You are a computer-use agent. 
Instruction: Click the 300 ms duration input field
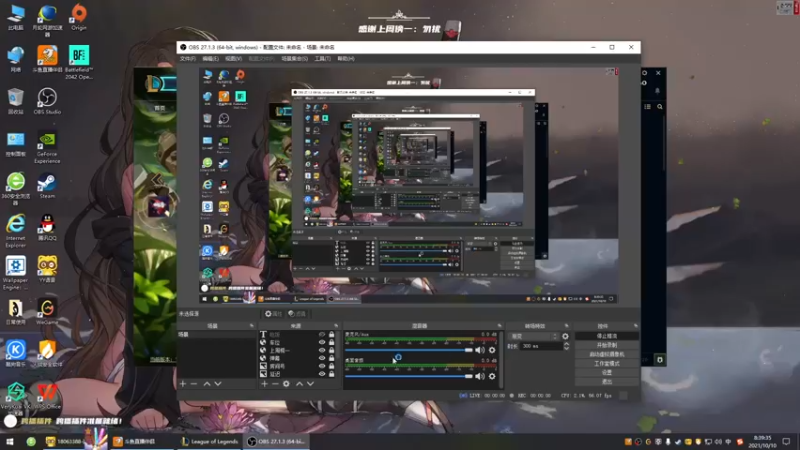pos(541,346)
